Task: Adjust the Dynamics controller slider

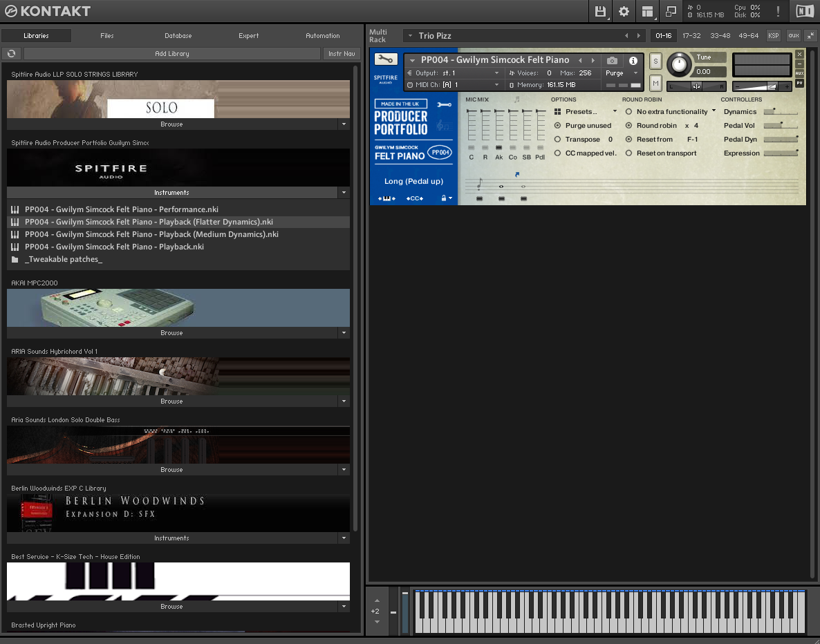Action: [x=781, y=112]
